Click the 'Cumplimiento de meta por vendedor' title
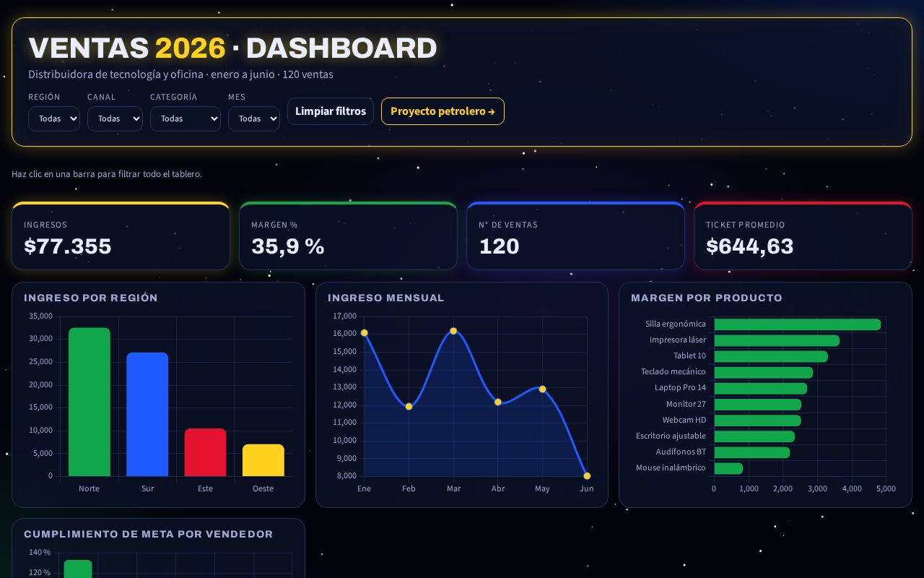The height and width of the screenshot is (578, 924). point(149,534)
